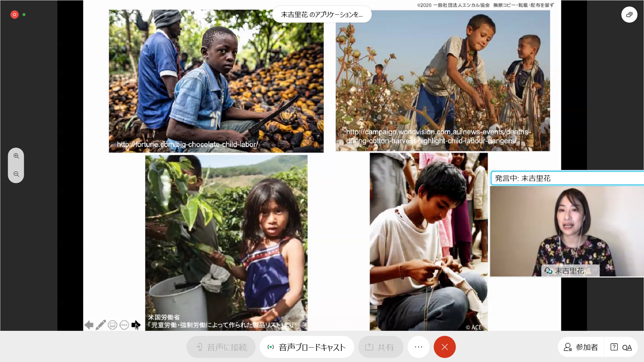The image size is (644, 362).
Task: Toggle the floating panel view icon
Action: click(x=629, y=15)
